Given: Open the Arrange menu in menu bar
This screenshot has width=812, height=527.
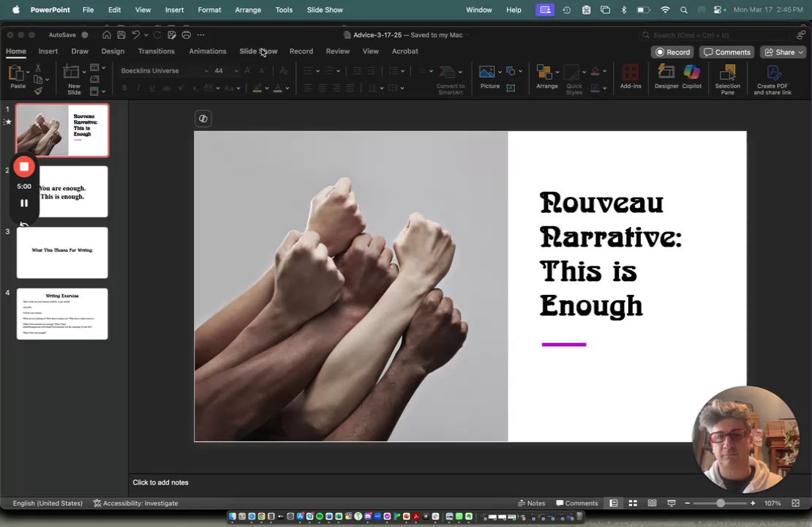Looking at the screenshot, I should pyautogui.click(x=248, y=10).
